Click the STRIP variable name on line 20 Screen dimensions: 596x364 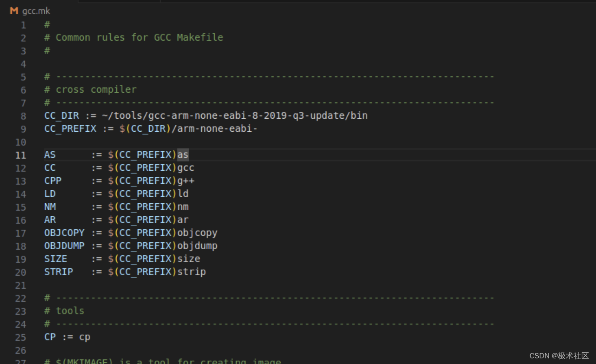click(59, 272)
